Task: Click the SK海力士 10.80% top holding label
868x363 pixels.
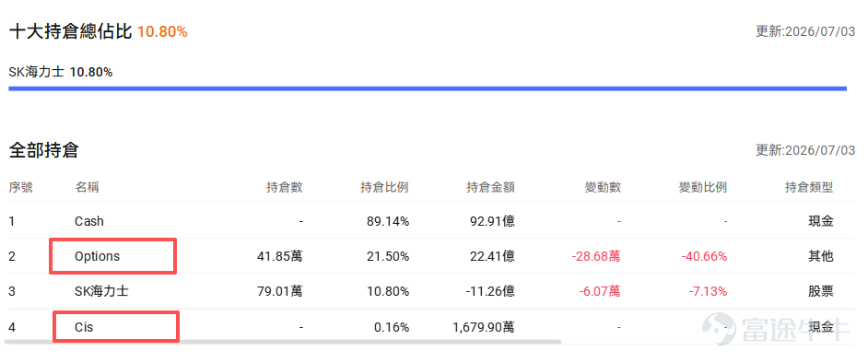Action: point(61,72)
